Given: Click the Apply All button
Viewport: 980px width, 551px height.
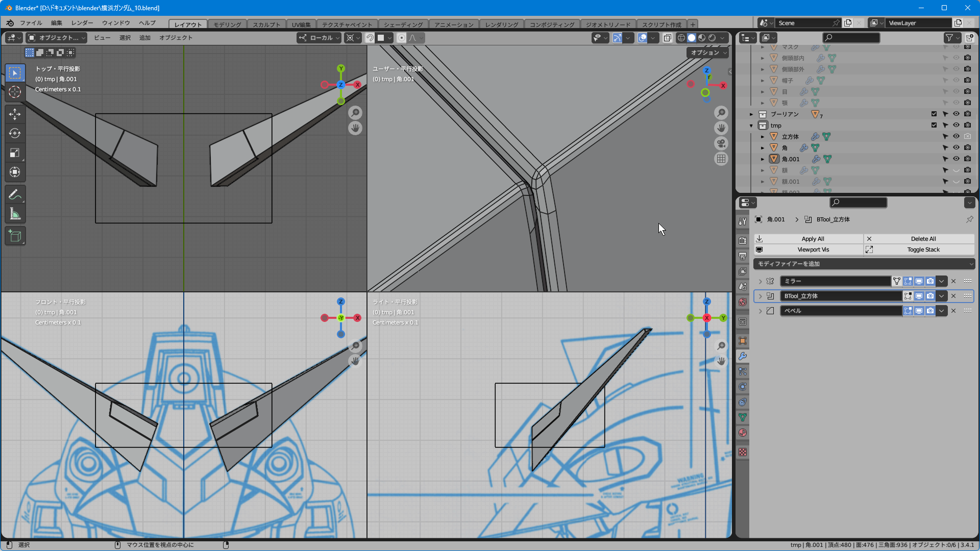Looking at the screenshot, I should tap(813, 239).
